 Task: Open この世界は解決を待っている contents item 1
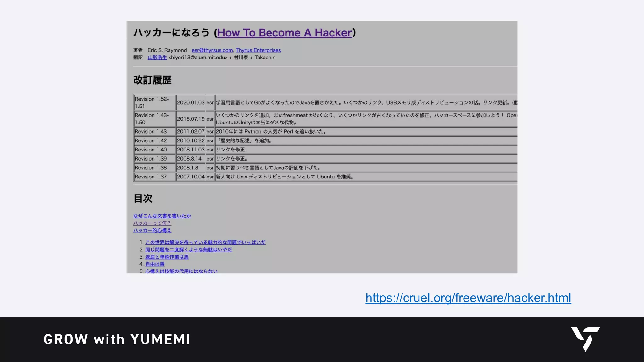click(x=205, y=242)
